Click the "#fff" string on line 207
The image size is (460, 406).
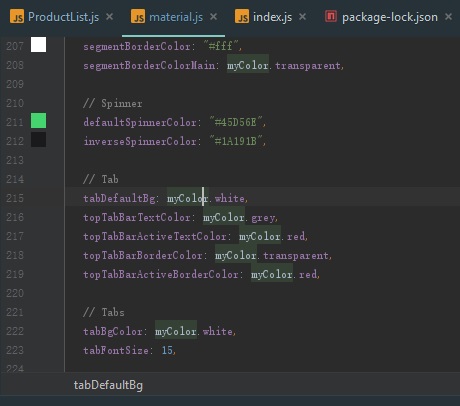coord(220,46)
